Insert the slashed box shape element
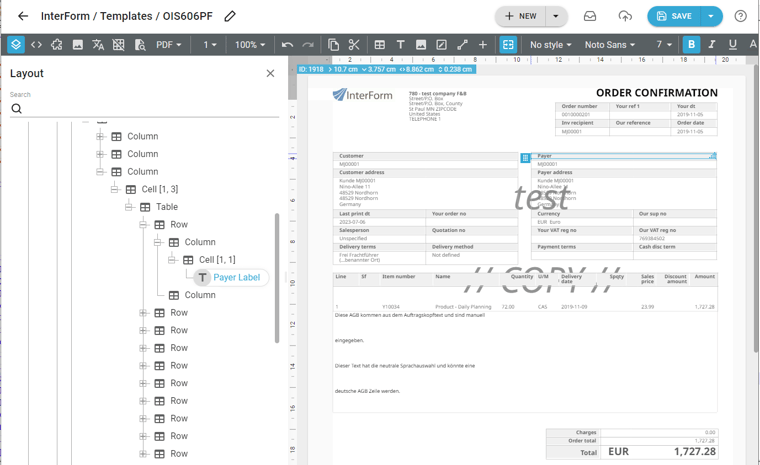This screenshot has width=760, height=465. tap(442, 45)
